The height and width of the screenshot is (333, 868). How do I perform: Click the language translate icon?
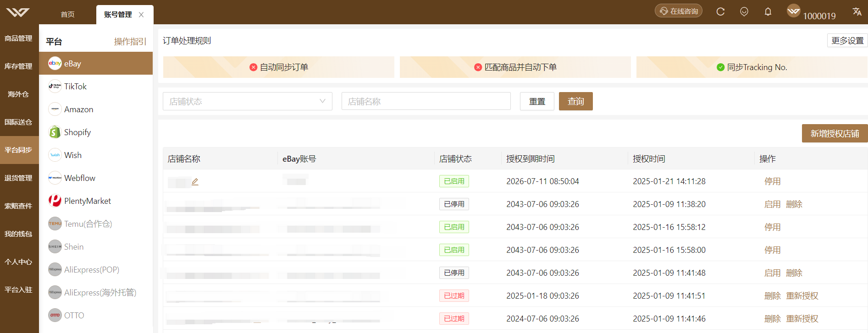click(857, 11)
